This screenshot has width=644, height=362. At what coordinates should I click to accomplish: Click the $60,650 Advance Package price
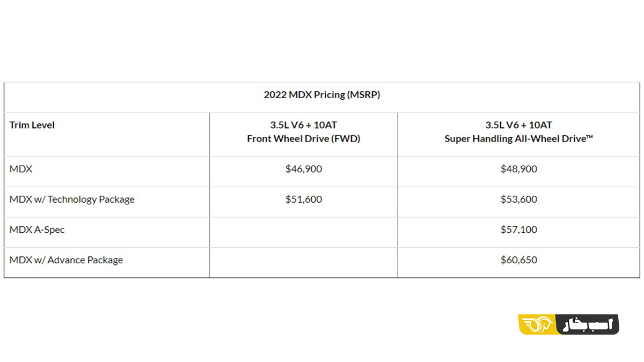click(518, 260)
